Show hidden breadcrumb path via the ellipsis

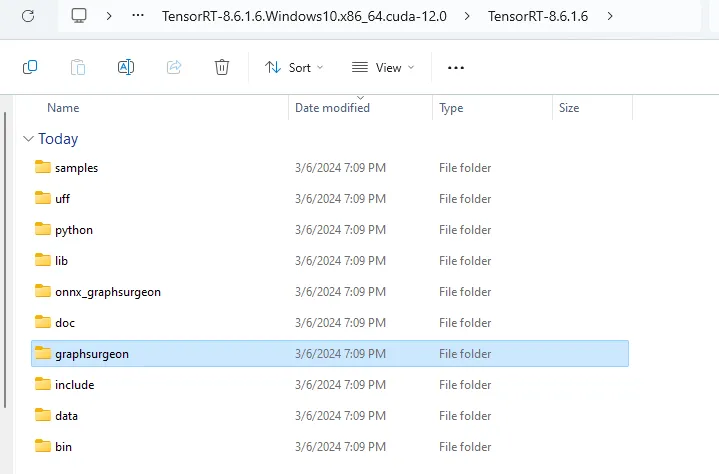tap(138, 16)
